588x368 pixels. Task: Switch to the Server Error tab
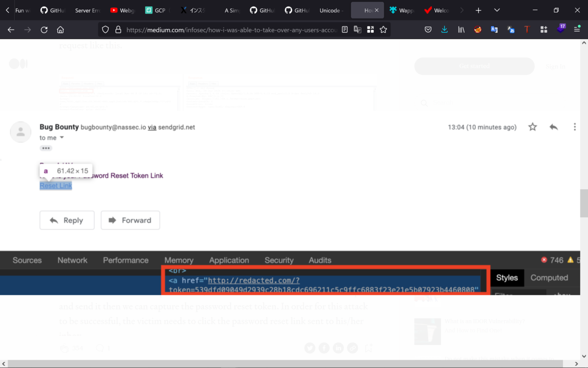click(x=87, y=10)
